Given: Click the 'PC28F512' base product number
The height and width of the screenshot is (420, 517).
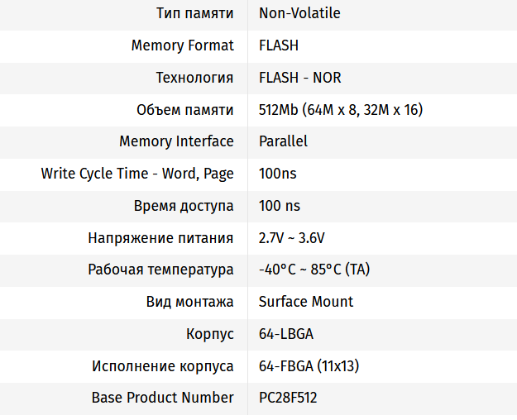Looking at the screenshot, I should [x=288, y=398].
